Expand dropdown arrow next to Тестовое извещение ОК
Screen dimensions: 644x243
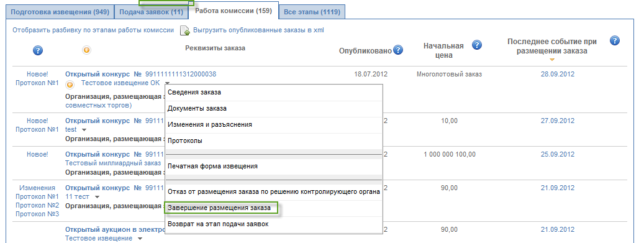pyautogui.click(x=168, y=83)
